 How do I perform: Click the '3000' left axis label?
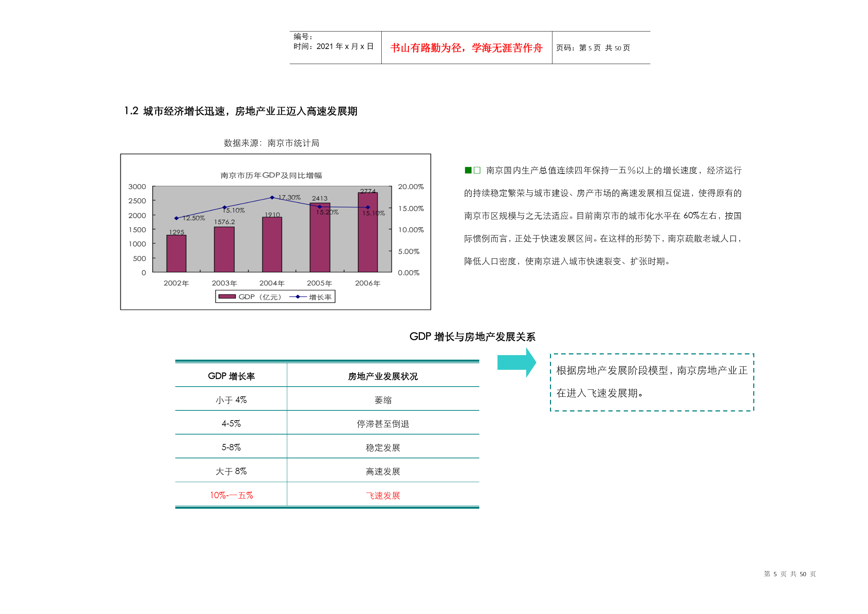click(x=137, y=186)
